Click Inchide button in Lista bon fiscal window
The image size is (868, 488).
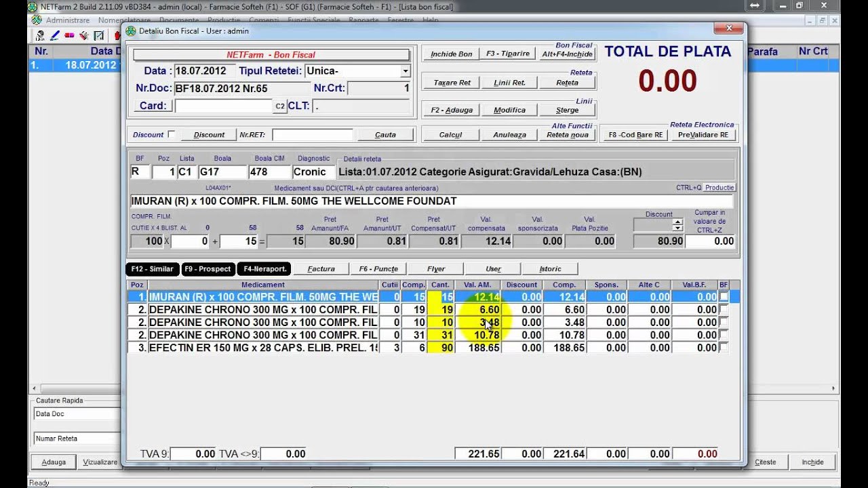(812, 462)
